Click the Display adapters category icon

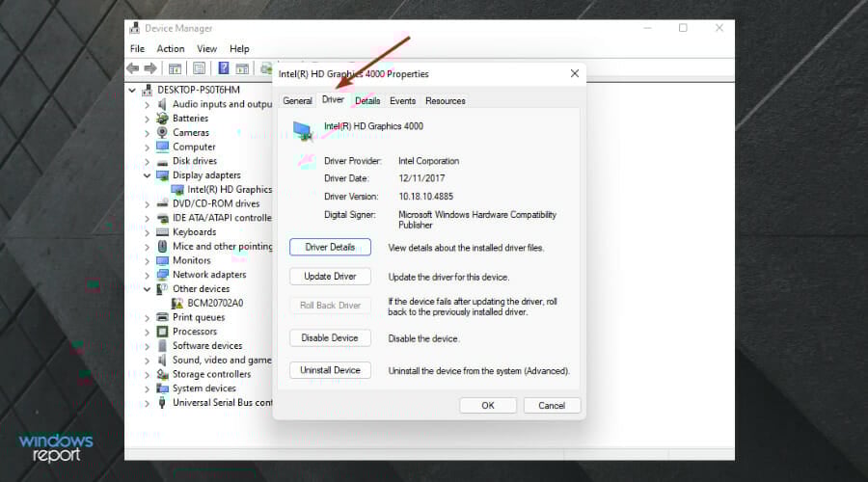pos(162,175)
